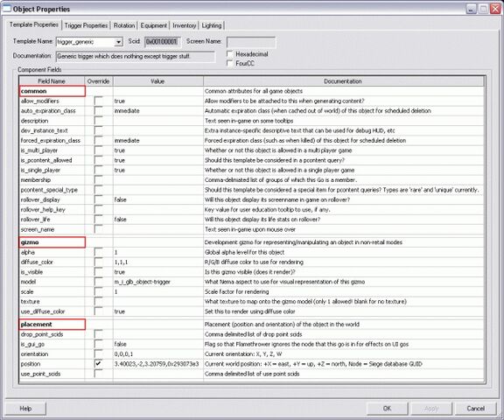
Task: Click the rollover_display value false
Action: (120, 199)
